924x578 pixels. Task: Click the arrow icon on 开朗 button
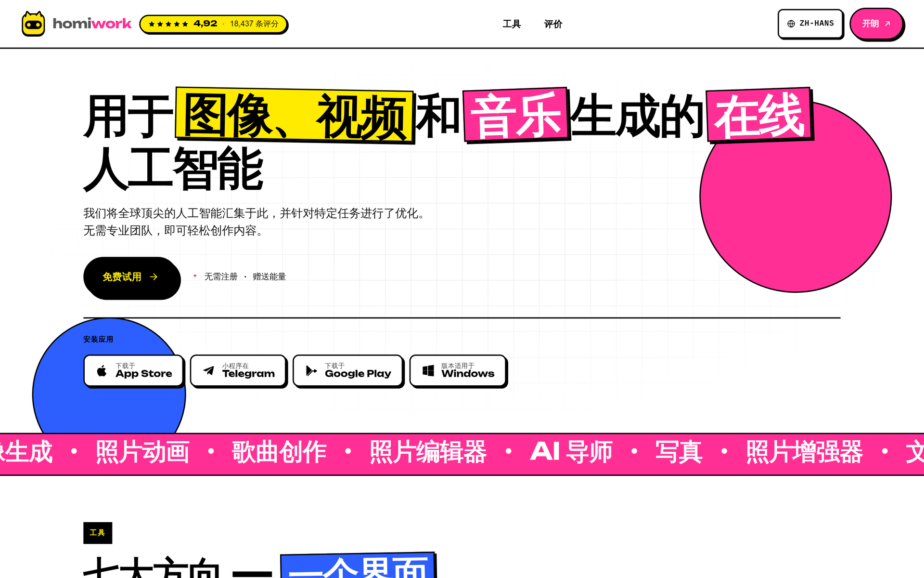pyautogui.click(x=887, y=24)
